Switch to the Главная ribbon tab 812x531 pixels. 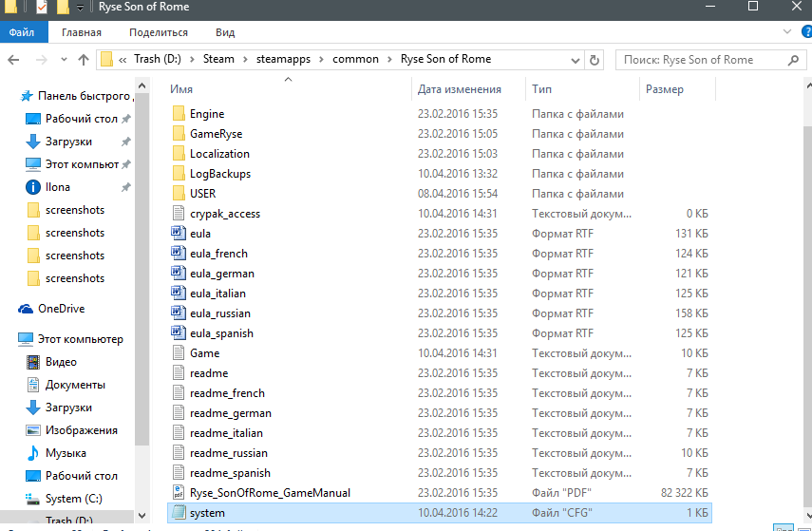[x=82, y=32]
